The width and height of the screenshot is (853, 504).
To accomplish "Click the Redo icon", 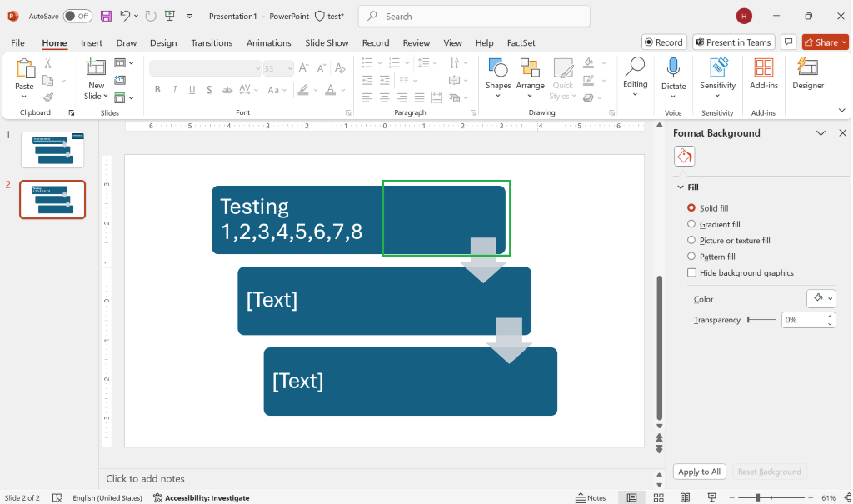I will (151, 17).
